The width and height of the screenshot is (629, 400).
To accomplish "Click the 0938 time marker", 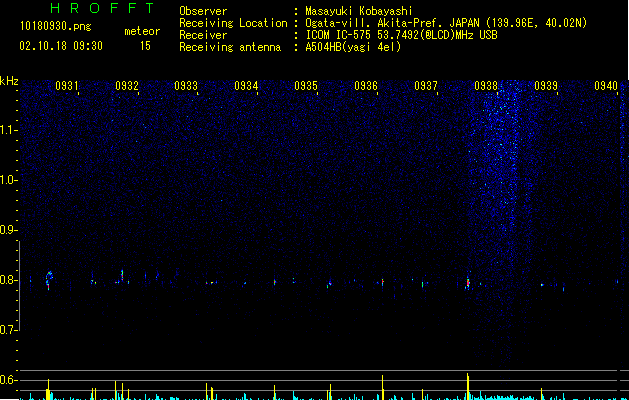I will [x=486, y=86].
